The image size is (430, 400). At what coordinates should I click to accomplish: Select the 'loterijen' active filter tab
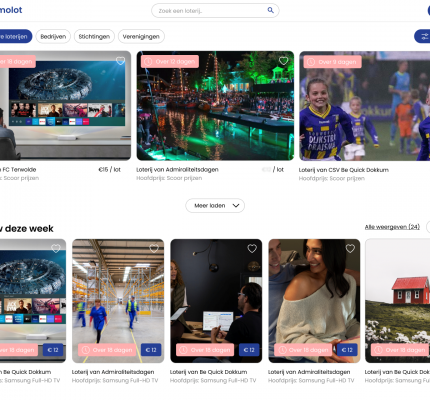click(15, 36)
